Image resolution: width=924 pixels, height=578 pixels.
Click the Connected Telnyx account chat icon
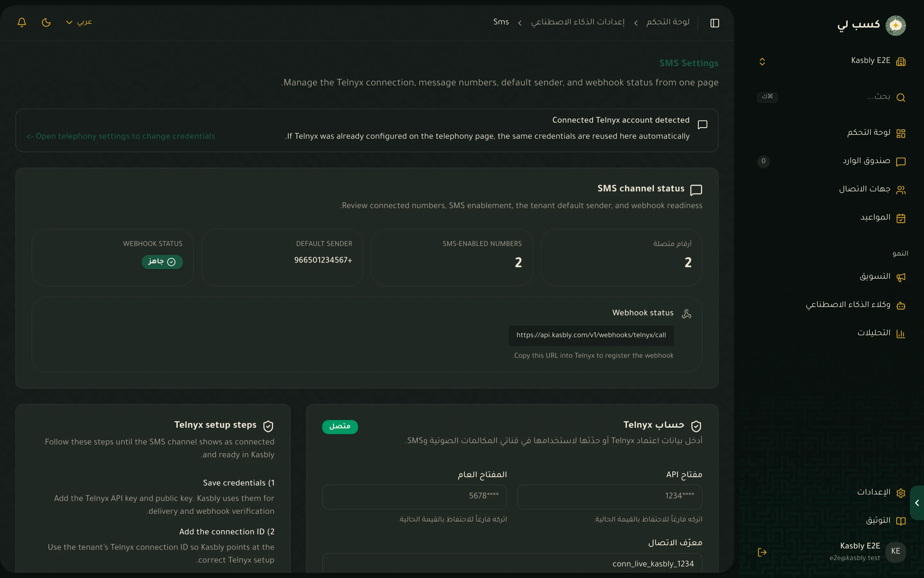[703, 125]
